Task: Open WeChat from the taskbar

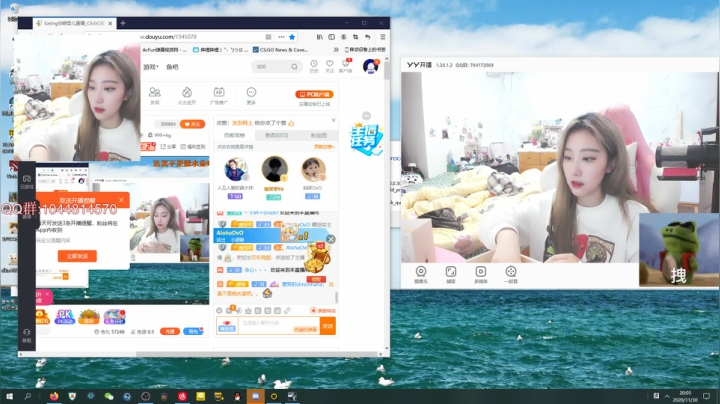Action: [x=109, y=396]
